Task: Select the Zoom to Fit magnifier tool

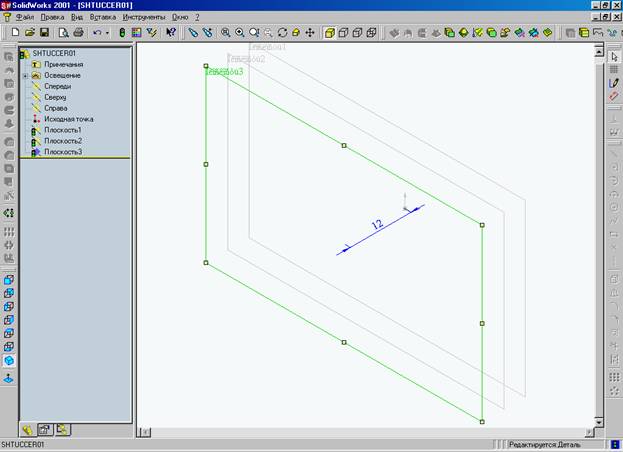Action: [225, 33]
